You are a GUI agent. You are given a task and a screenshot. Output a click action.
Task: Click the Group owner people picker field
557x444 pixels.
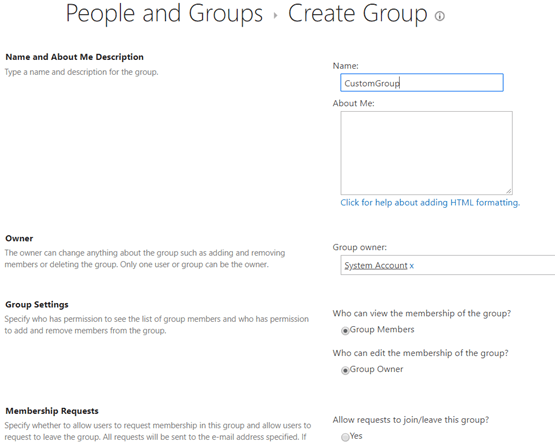click(448, 265)
